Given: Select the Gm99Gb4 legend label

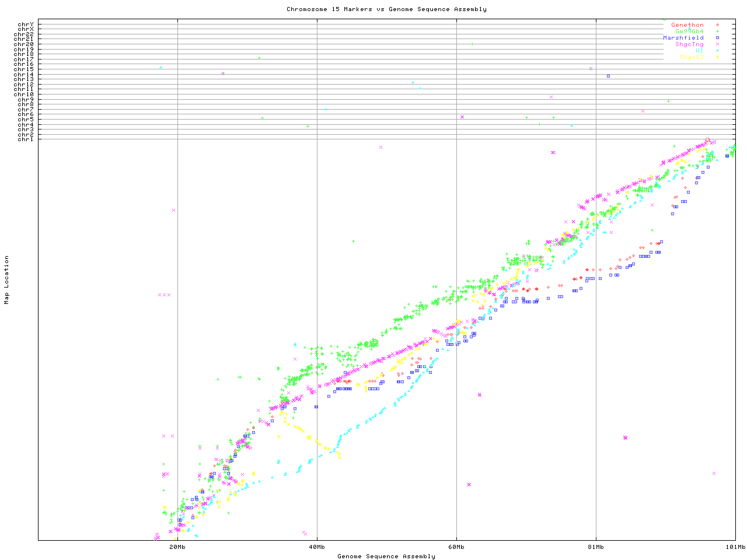Looking at the screenshot, I should (689, 32).
